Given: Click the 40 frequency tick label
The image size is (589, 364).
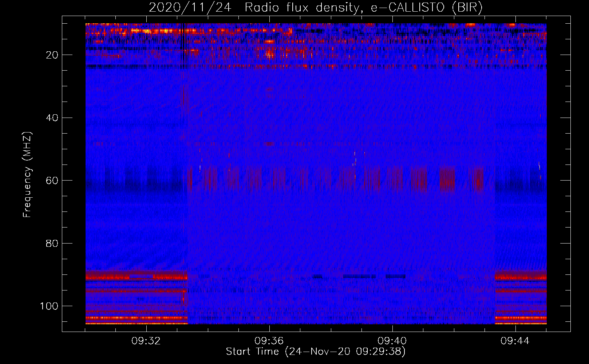Looking at the screenshot, I should coord(52,118).
